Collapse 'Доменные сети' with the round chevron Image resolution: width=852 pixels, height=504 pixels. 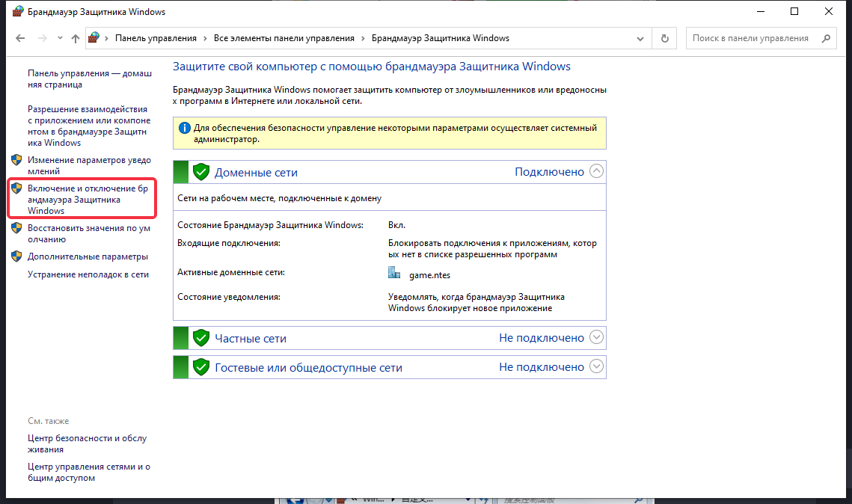597,171
